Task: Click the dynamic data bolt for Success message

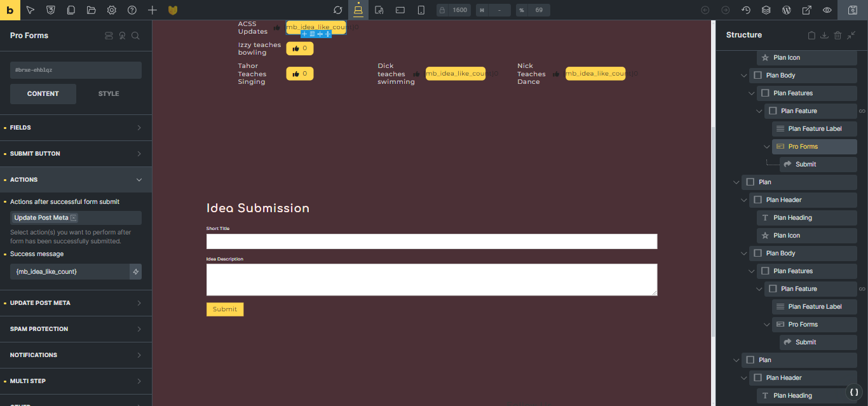Action: pyautogui.click(x=135, y=271)
